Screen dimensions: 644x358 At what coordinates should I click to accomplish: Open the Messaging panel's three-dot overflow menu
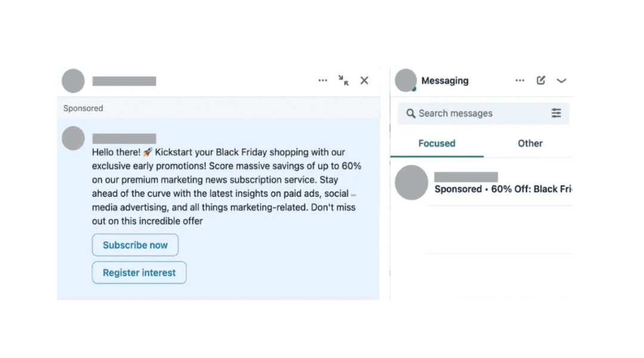(519, 80)
